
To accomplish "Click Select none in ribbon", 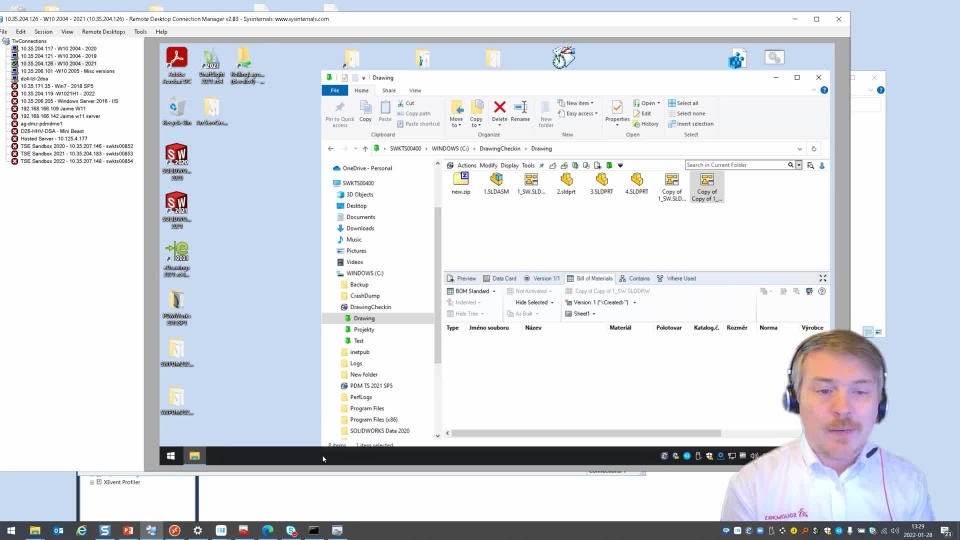I will click(x=686, y=113).
